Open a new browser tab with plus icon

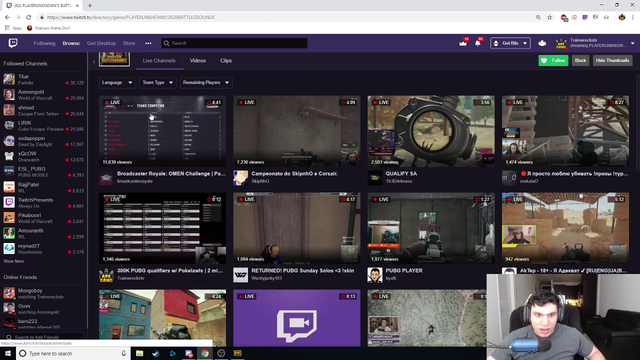tap(90, 6)
